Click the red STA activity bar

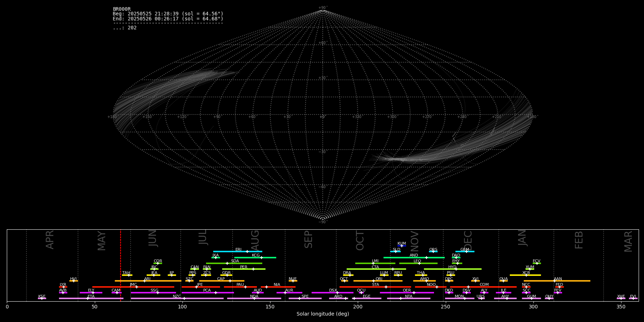[x=375, y=287]
